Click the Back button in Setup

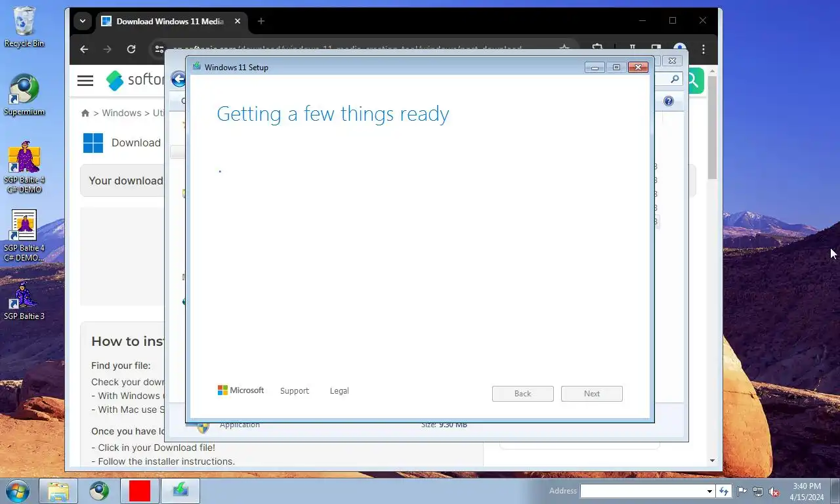point(523,393)
